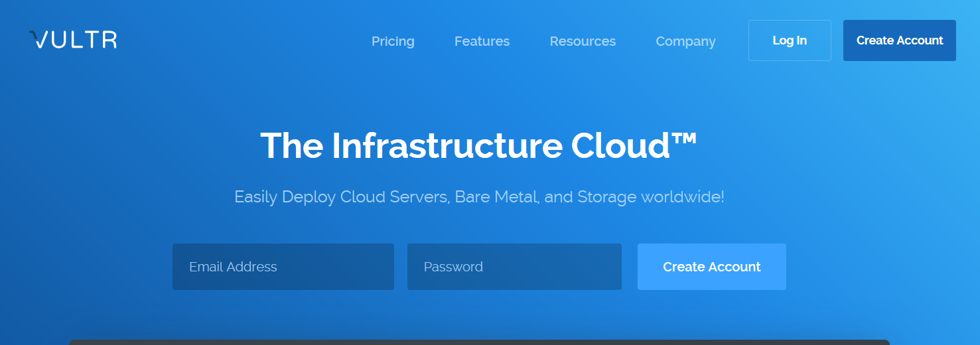
Task: Click "Bare Metal" in the tagline
Action: pyautogui.click(x=496, y=197)
